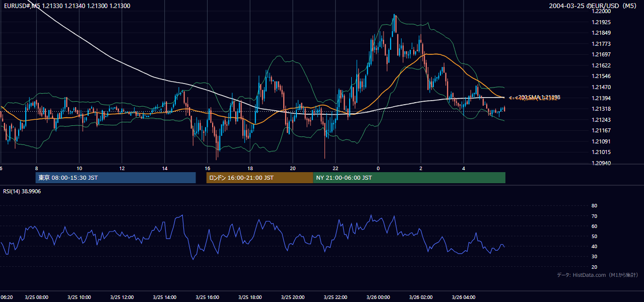Select the NY 21:00-06:00 JST session bar

point(409,178)
